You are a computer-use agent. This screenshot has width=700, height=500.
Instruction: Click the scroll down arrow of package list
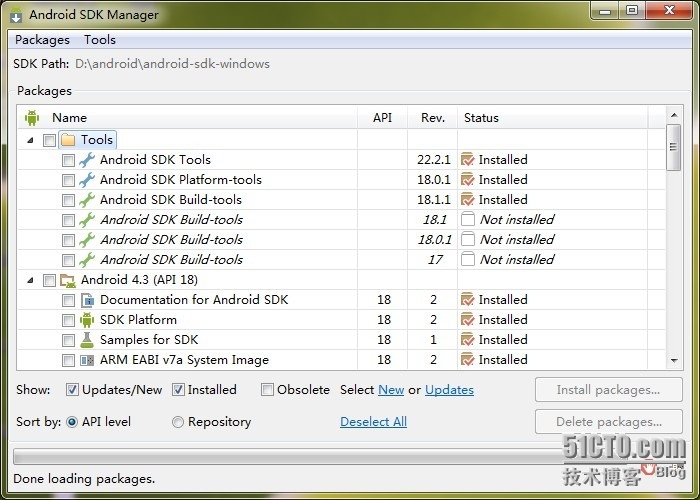[x=674, y=360]
